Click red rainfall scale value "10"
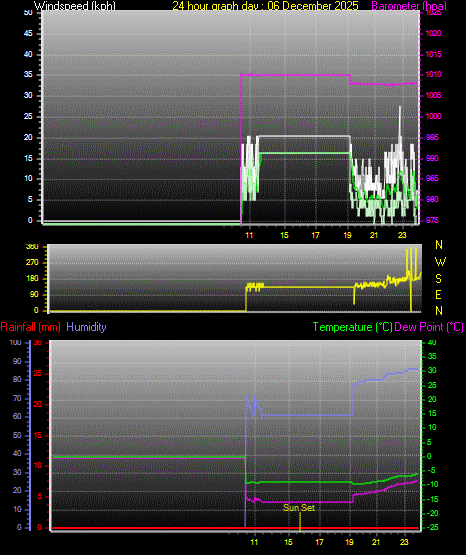The width and height of the screenshot is (466, 555). 38,466
